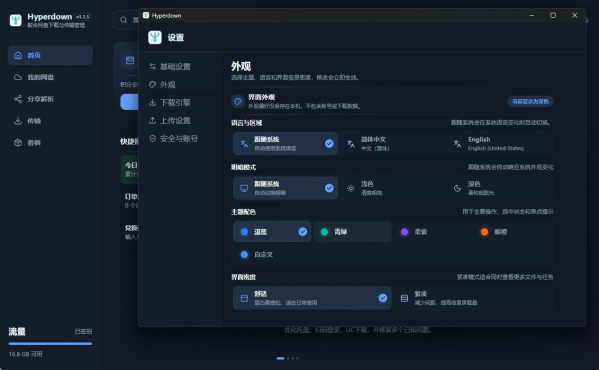Open 安全与账号 settings tab
Screen dimensions: 599x370
[180, 138]
